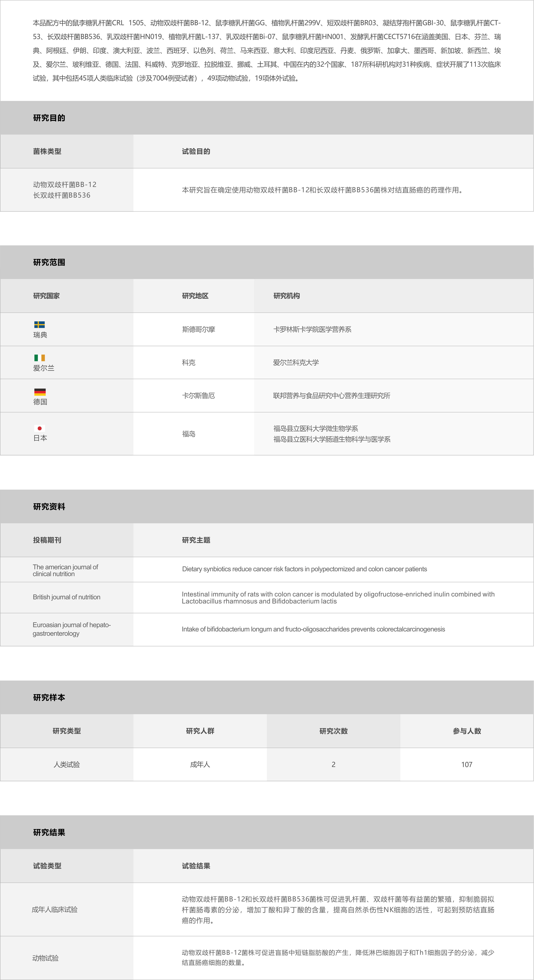Click the 研究主题 column header
The width and height of the screenshot is (534, 980).
coord(196,540)
